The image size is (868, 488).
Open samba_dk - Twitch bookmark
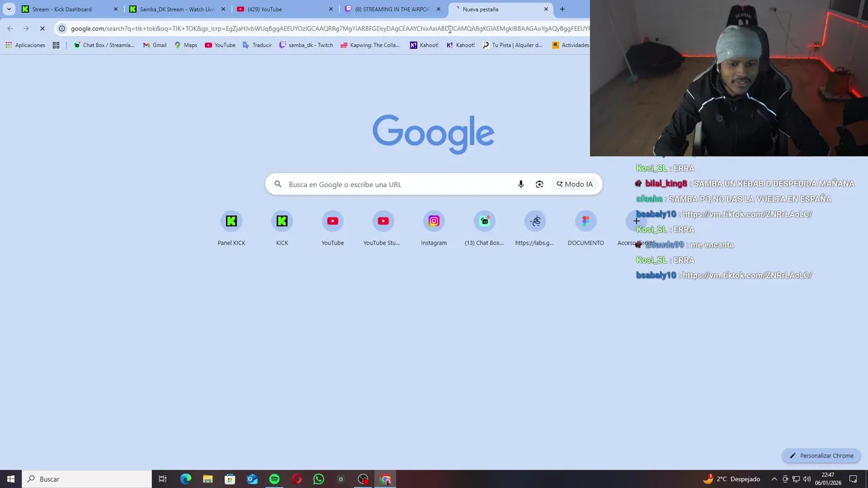pyautogui.click(x=306, y=45)
